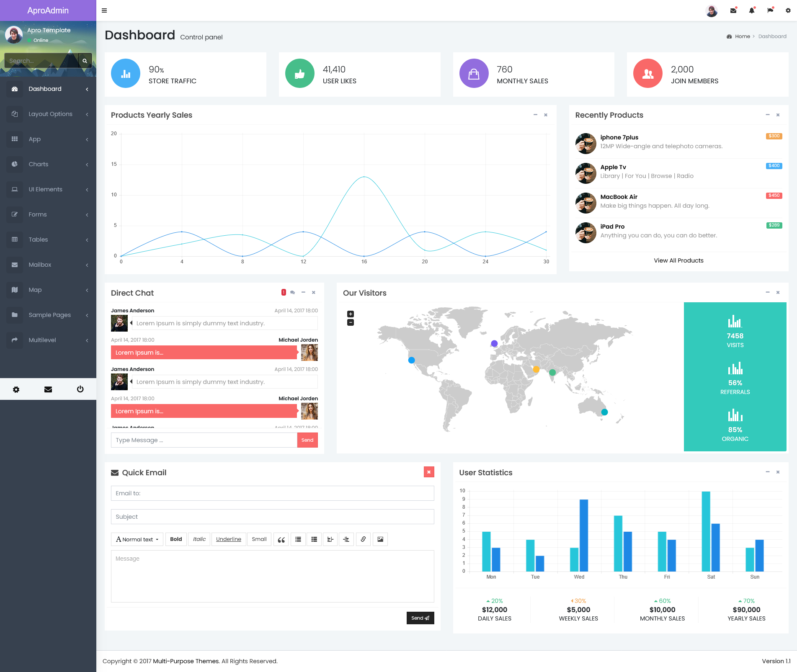Viewport: 797px width, 672px height.
Task: Collapse the Direct Chat panel
Action: tap(303, 292)
